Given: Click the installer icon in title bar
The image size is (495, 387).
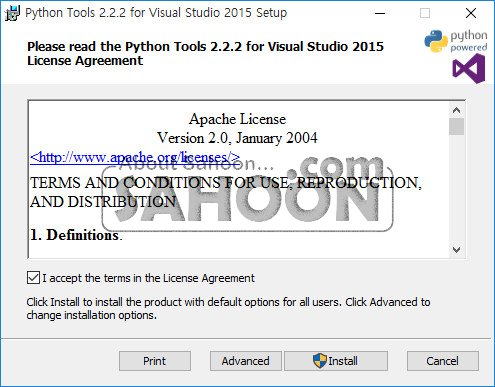Looking at the screenshot, I should click(x=12, y=13).
